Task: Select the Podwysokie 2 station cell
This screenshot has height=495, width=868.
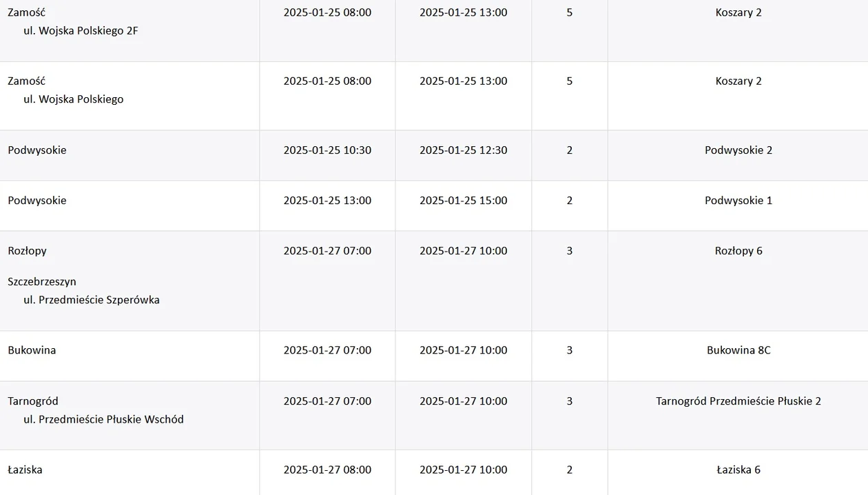Action: pyautogui.click(x=738, y=155)
